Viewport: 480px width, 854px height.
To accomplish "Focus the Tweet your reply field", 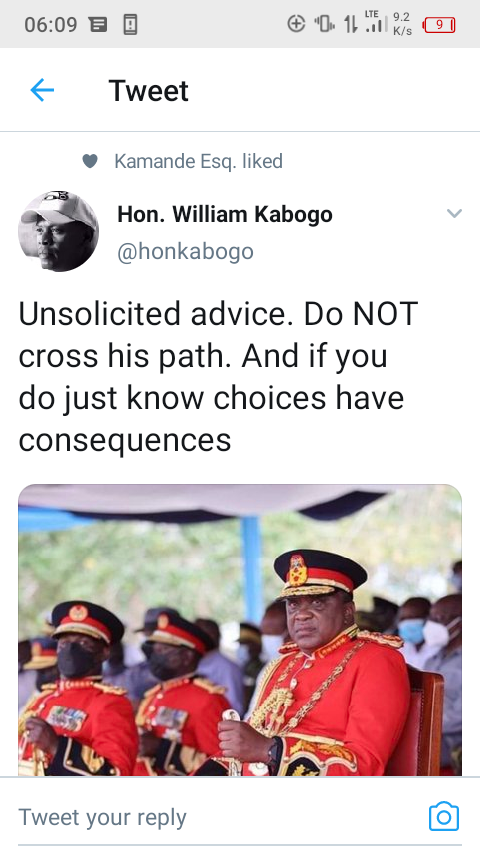I will click(x=218, y=817).
